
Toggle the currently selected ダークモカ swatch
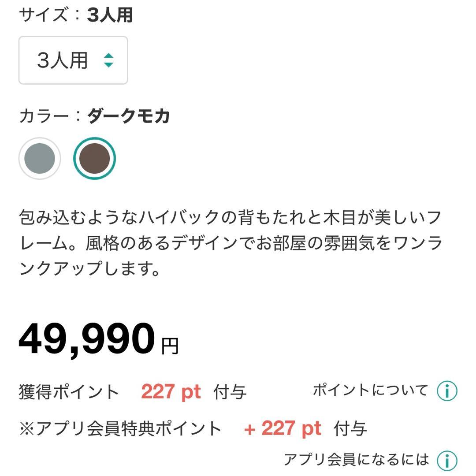pos(94,159)
